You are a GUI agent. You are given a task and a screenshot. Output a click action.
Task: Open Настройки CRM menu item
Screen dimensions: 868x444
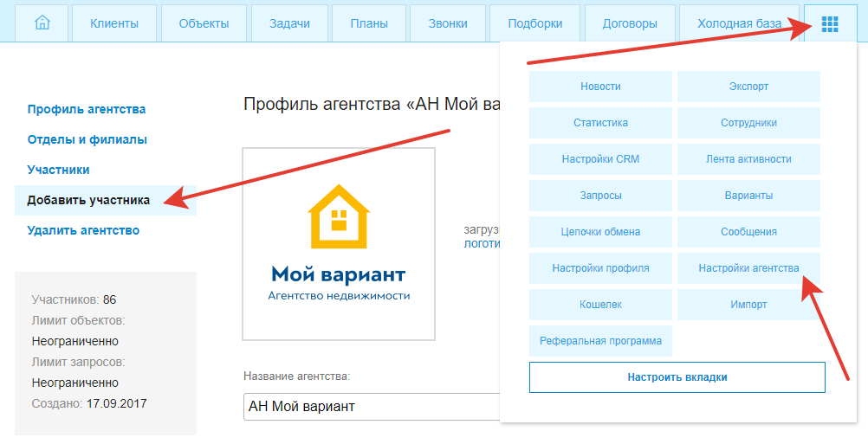[x=600, y=159]
